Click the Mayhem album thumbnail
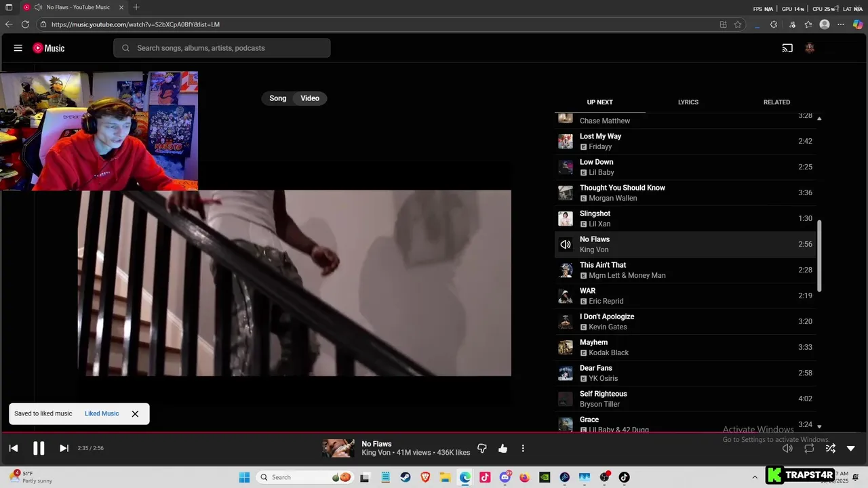Image resolution: width=868 pixels, height=488 pixels. [565, 347]
